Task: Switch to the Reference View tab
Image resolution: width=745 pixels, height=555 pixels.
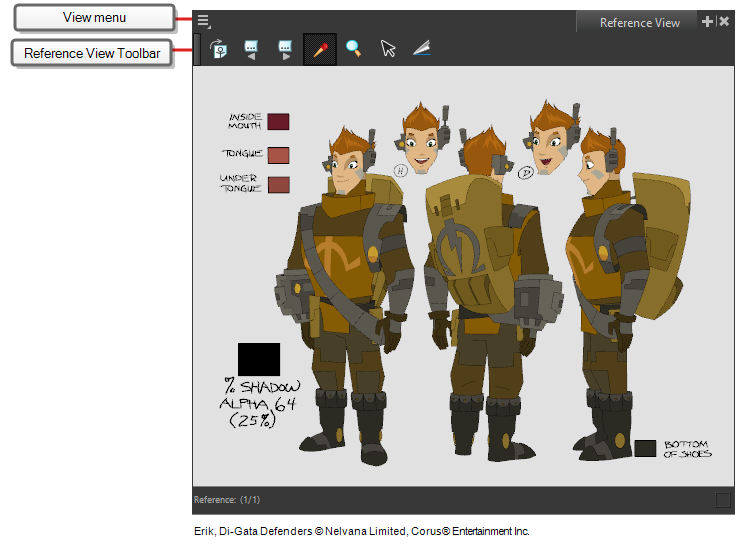Action: [x=639, y=23]
